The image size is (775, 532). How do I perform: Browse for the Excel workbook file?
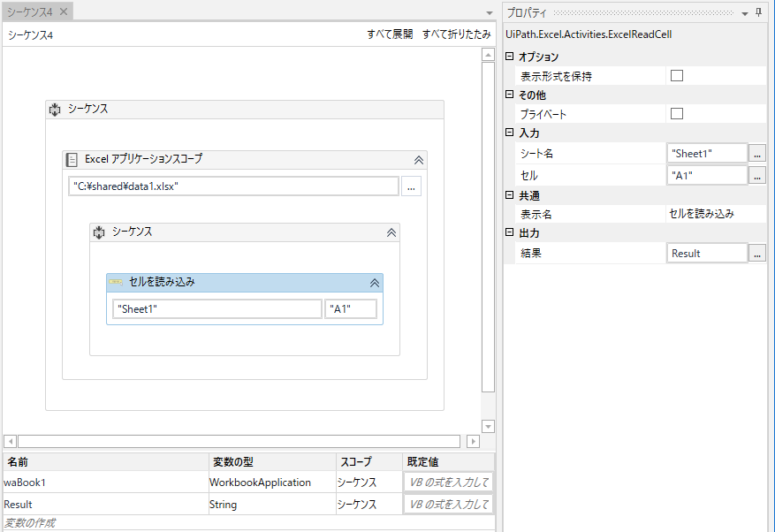(411, 186)
